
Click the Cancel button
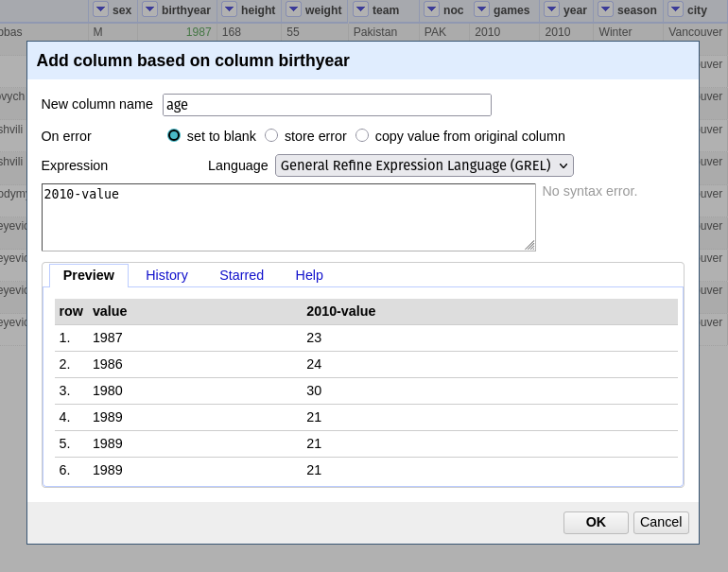(x=661, y=522)
